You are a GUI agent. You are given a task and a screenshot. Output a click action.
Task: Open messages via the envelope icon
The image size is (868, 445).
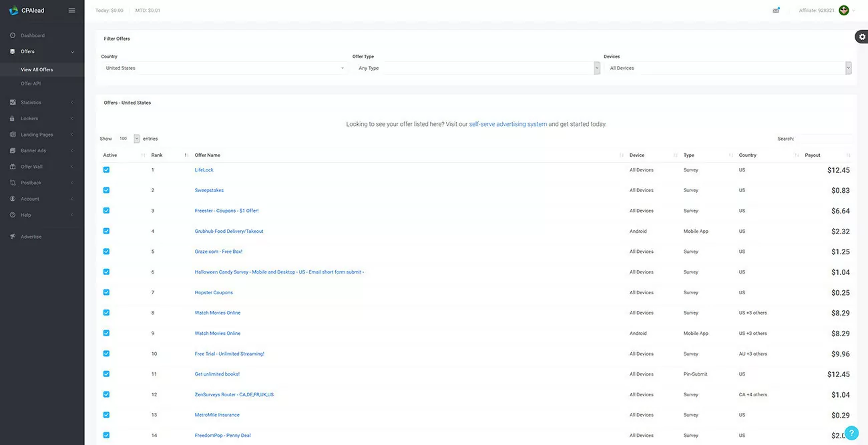pos(775,9)
